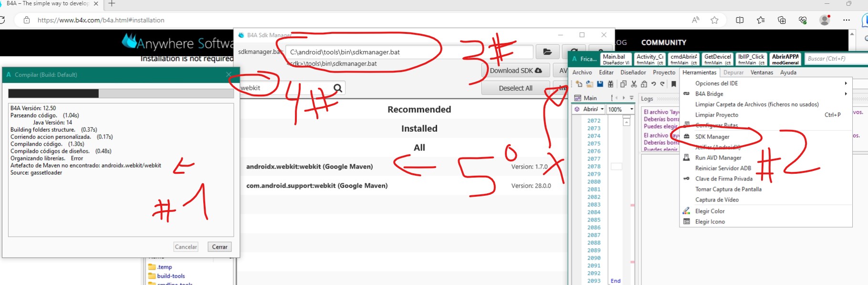Open the Editar menu
This screenshot has width=868, height=285.
click(606, 73)
